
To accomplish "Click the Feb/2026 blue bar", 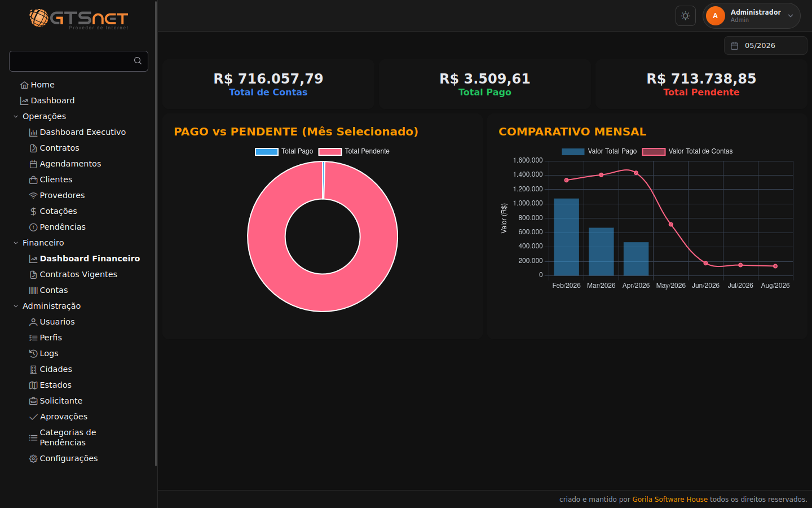I will 566,237.
